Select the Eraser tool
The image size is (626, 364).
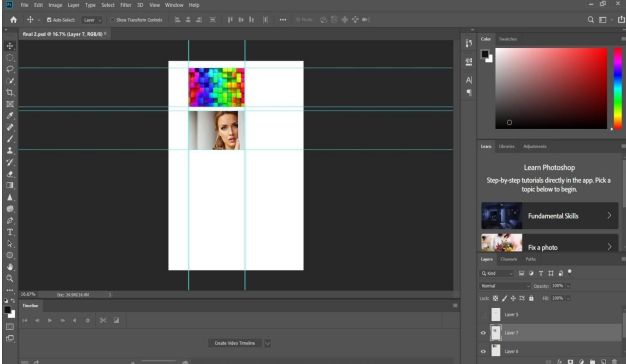tap(10, 174)
